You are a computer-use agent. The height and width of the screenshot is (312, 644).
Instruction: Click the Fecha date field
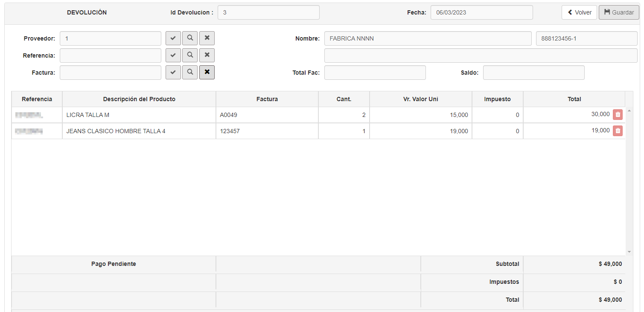coord(481,12)
